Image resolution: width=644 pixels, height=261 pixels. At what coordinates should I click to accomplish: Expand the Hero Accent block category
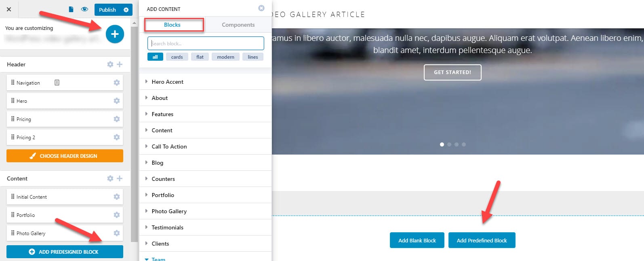167,82
